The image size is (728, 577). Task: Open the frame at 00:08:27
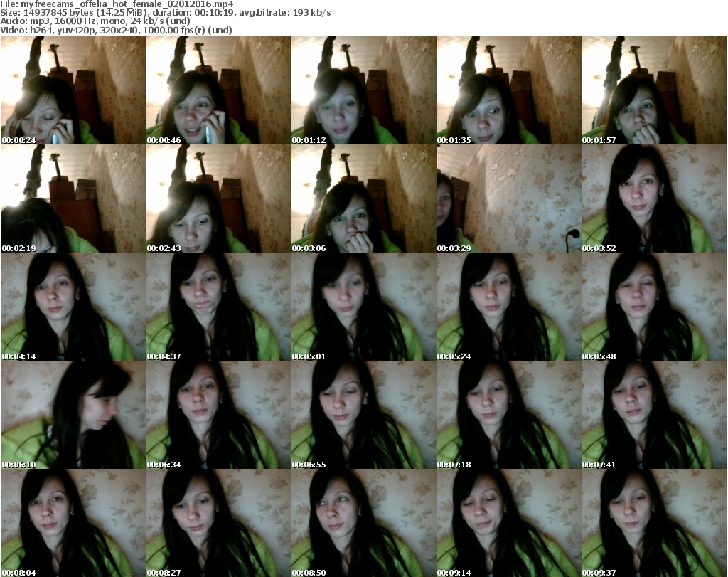219,523
